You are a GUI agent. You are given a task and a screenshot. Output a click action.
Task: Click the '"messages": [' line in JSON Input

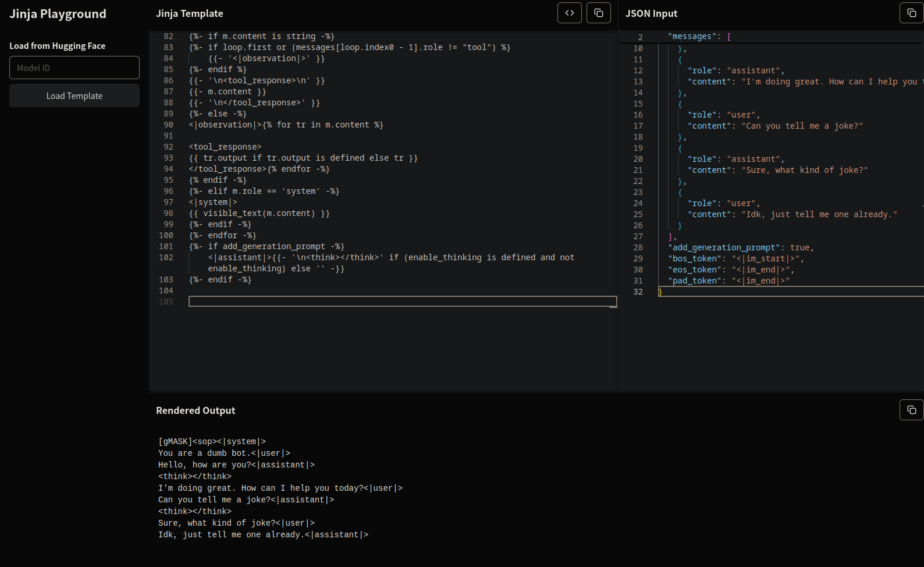(x=699, y=36)
